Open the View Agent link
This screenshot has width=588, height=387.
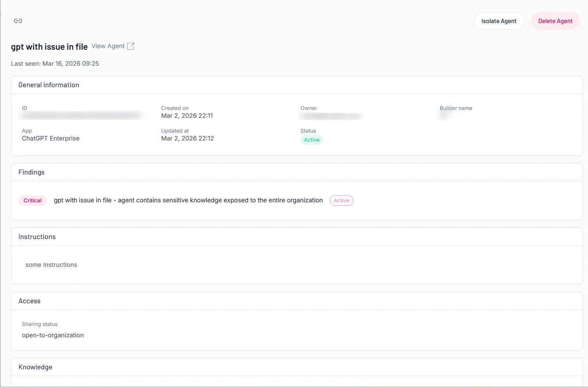[108, 46]
